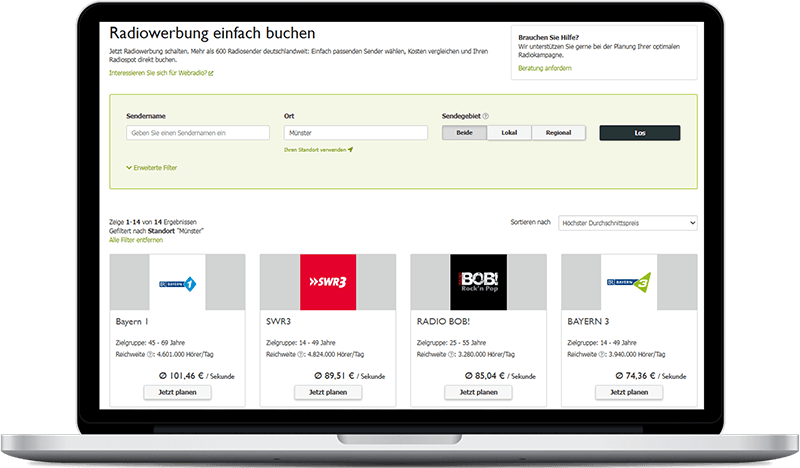Screen dimensions: 800x468
Task: Click the Zeige 1-14 von 14 Ergebnissen text
Action: point(153,222)
